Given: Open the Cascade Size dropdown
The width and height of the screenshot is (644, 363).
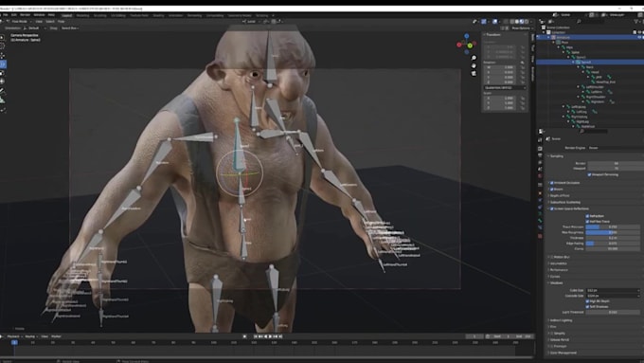Looking at the screenshot, I should tap(613, 296).
